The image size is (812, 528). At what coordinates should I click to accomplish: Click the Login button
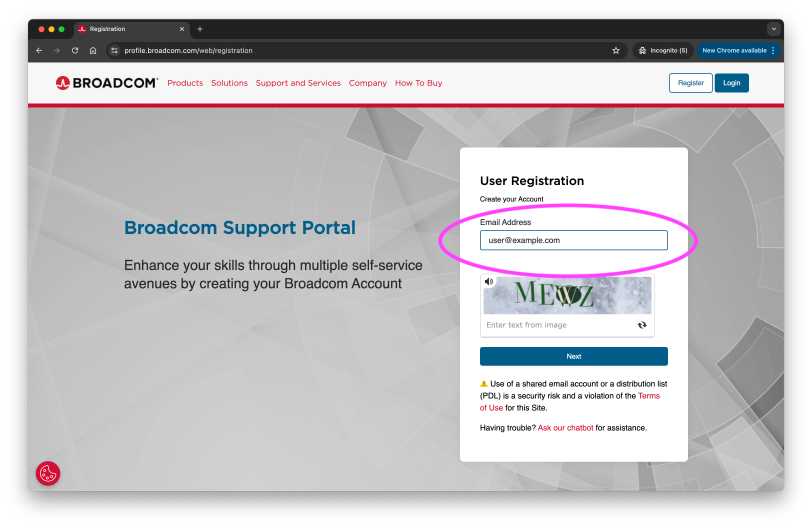[x=731, y=83]
